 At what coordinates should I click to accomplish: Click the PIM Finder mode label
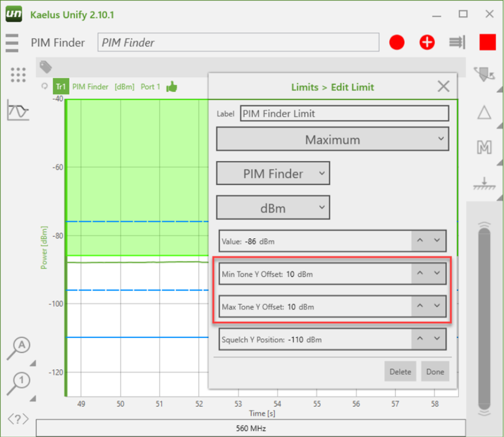point(58,43)
